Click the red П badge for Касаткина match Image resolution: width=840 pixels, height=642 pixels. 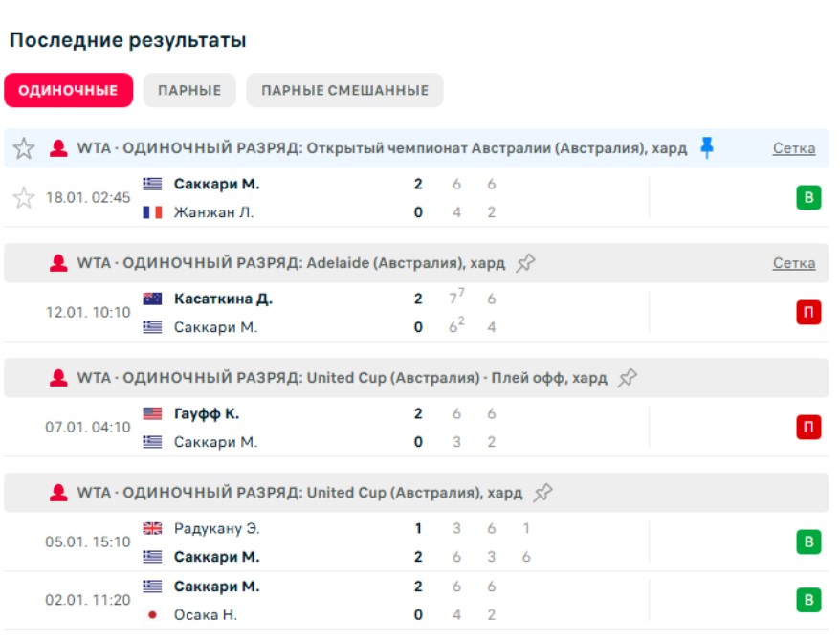[x=808, y=313]
